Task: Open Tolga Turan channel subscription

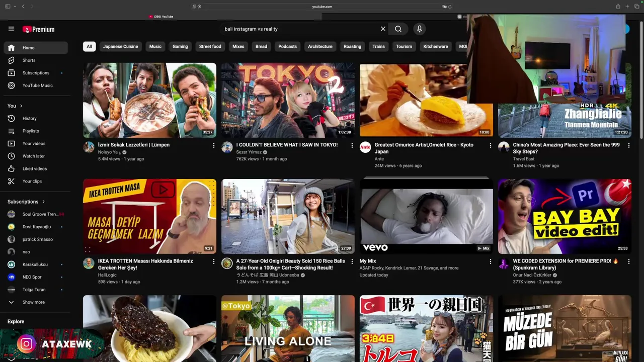Action: pos(36,290)
